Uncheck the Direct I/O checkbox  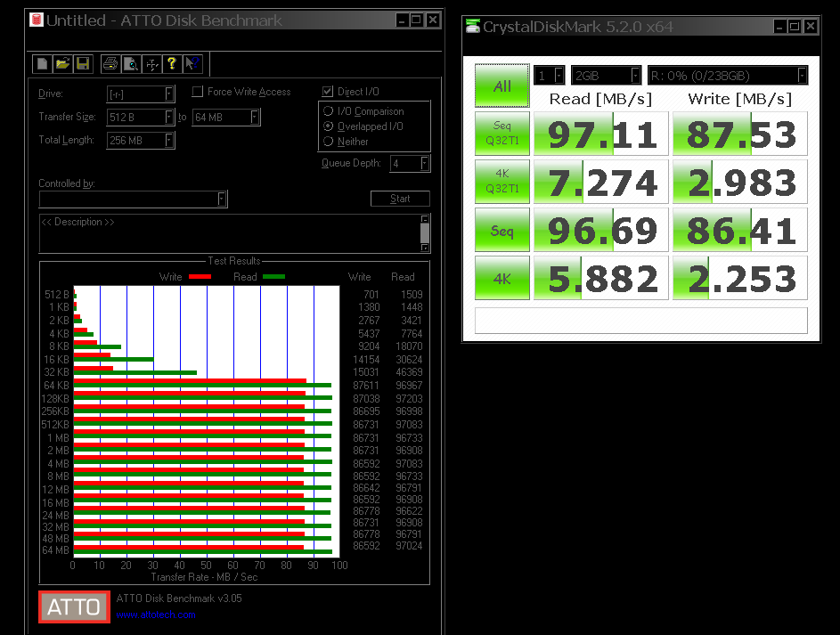tap(328, 92)
